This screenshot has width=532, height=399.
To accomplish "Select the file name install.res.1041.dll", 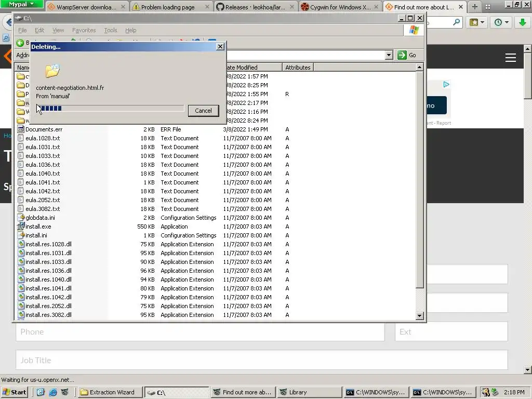I will (x=48, y=288).
